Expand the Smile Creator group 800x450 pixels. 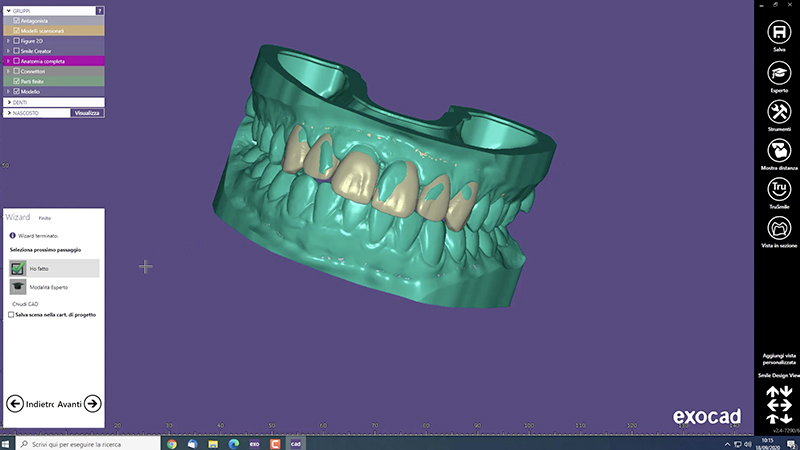point(9,51)
